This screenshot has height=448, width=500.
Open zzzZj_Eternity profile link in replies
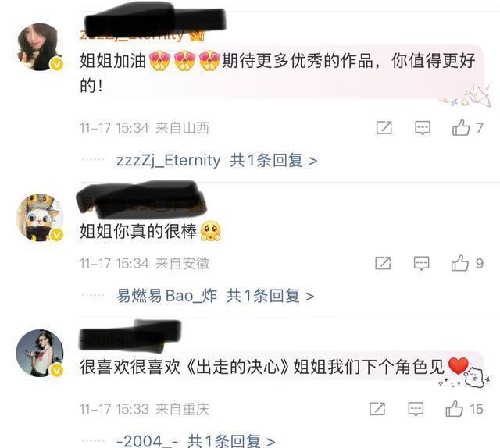169,160
